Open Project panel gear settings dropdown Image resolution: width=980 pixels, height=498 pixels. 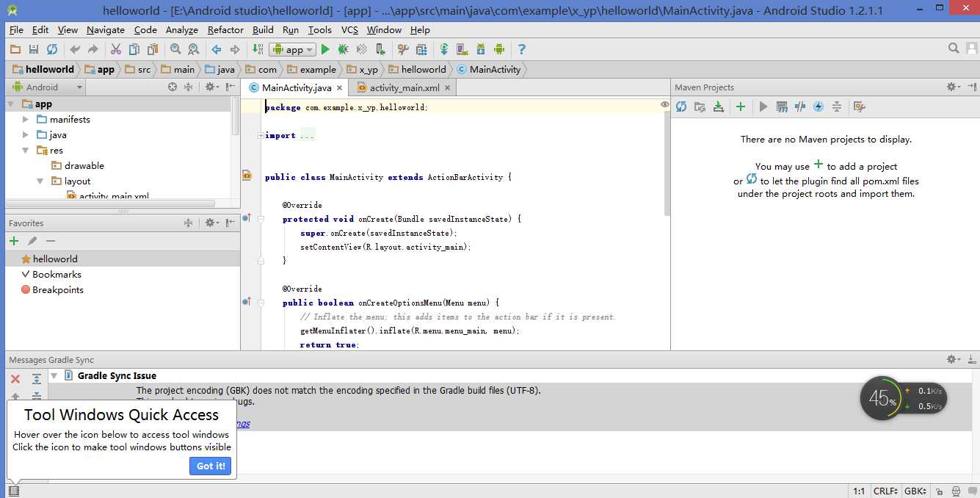point(212,87)
